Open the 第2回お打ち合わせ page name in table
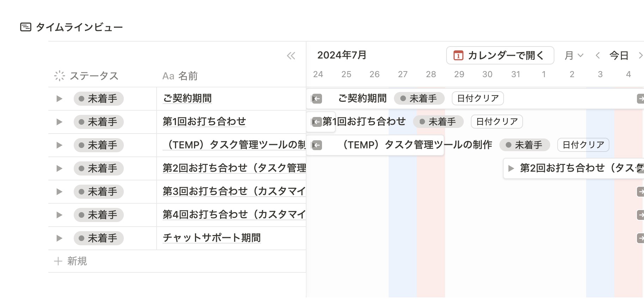The height and width of the screenshot is (308, 644). [x=234, y=168]
